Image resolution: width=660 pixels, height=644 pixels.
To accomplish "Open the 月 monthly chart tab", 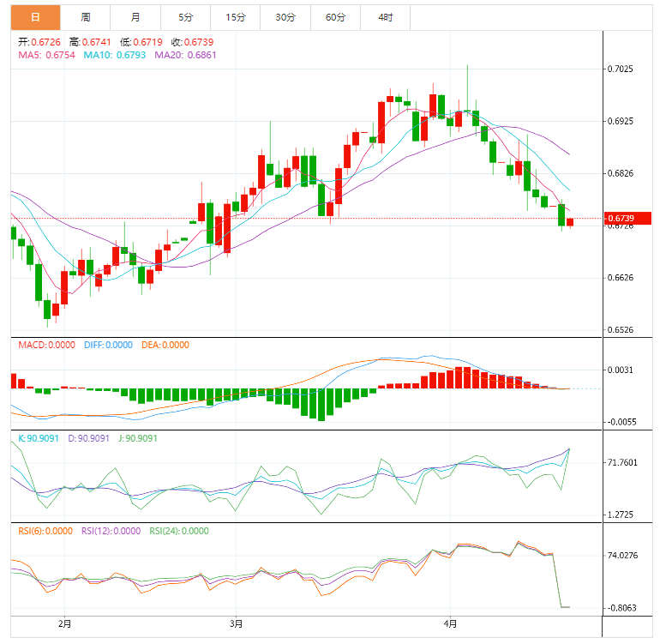I will [x=136, y=17].
